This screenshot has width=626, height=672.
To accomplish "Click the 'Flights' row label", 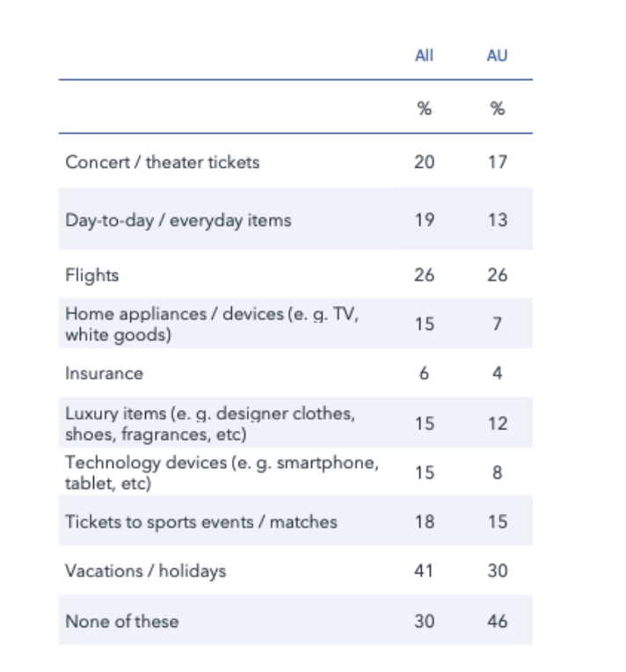I will point(91,275).
